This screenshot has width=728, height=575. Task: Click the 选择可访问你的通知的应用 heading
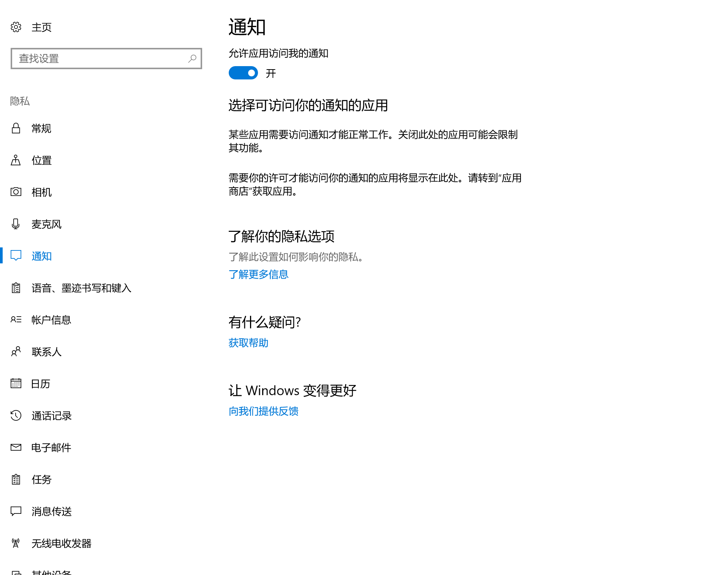click(308, 105)
